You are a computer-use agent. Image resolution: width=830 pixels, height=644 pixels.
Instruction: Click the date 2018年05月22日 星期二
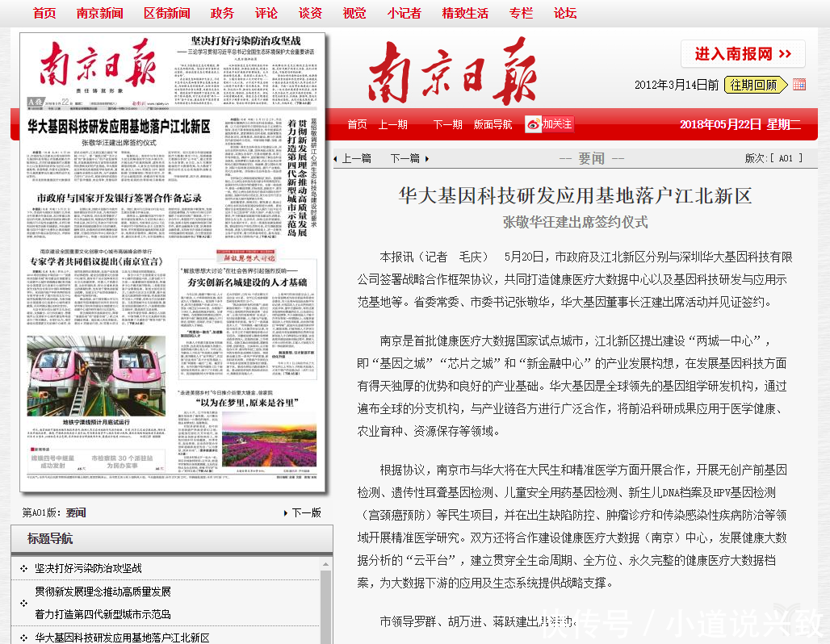pyautogui.click(x=740, y=125)
